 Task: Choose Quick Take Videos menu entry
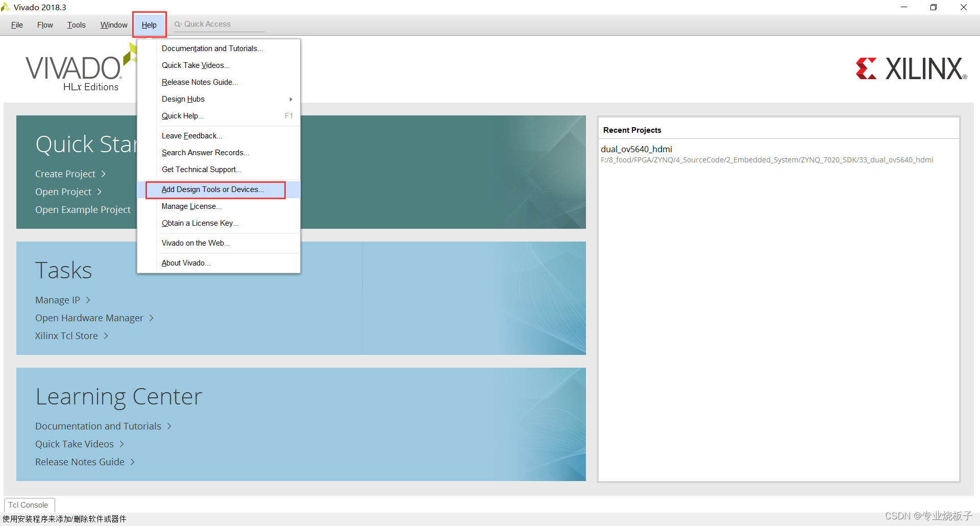[218, 65]
